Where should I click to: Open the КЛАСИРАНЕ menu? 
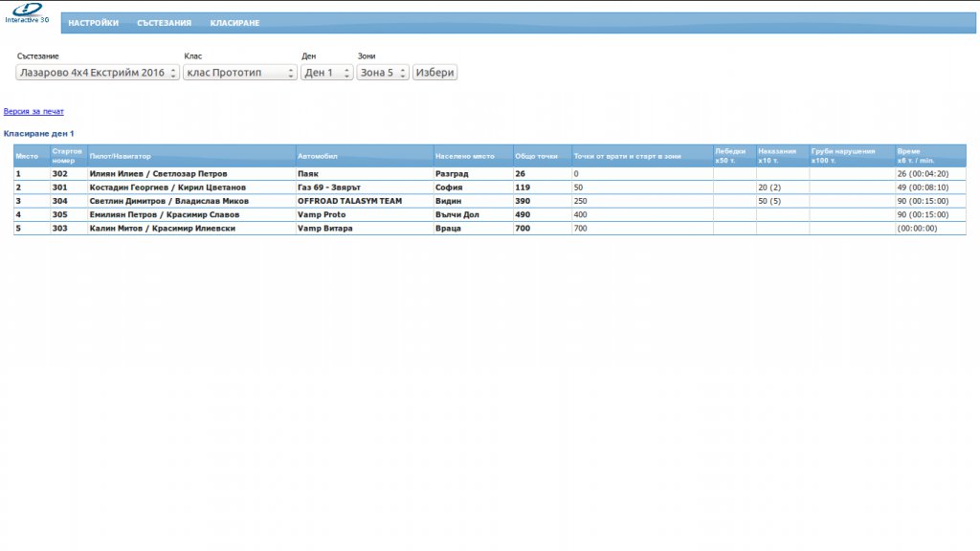[x=234, y=23]
